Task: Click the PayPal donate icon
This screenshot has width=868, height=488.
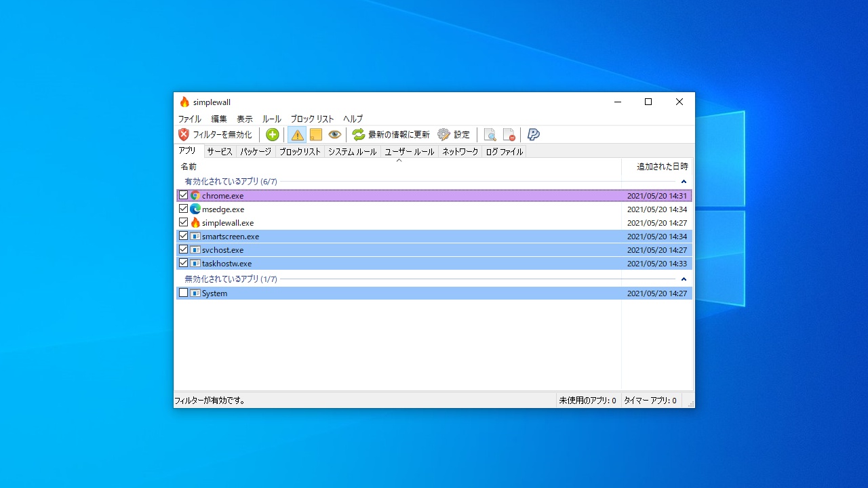Action: click(534, 135)
